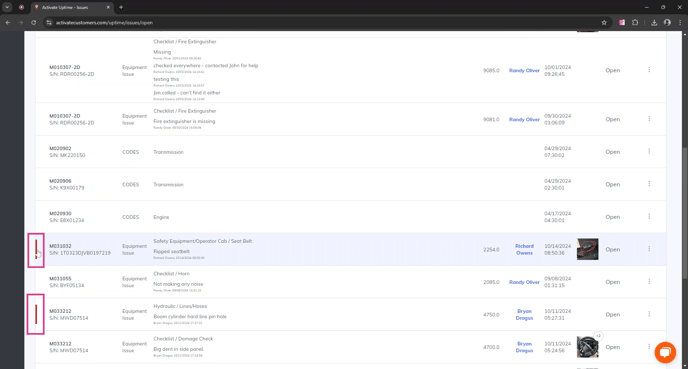This screenshot has width=688, height=369.
Task: Click the Engine code description
Action: (161, 217)
